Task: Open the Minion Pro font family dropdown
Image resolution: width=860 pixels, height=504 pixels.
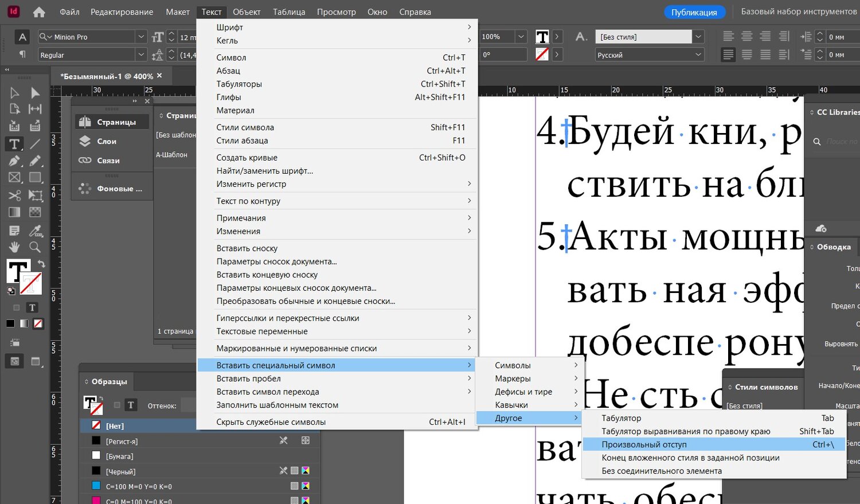Action: coord(141,37)
